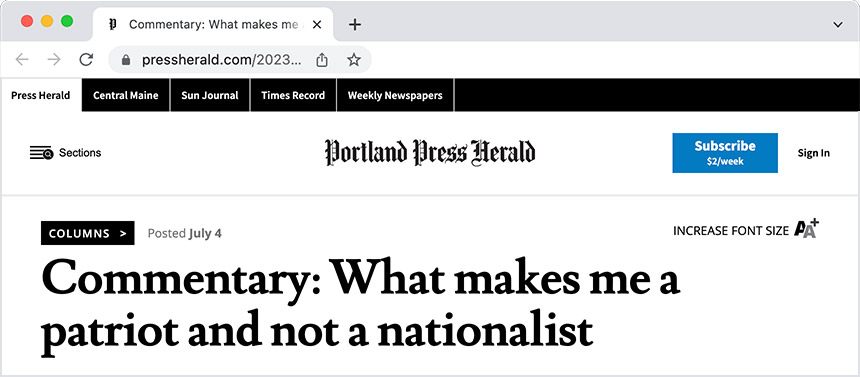Expand the tab search chevron
The height and width of the screenshot is (377, 860).
coord(838,24)
